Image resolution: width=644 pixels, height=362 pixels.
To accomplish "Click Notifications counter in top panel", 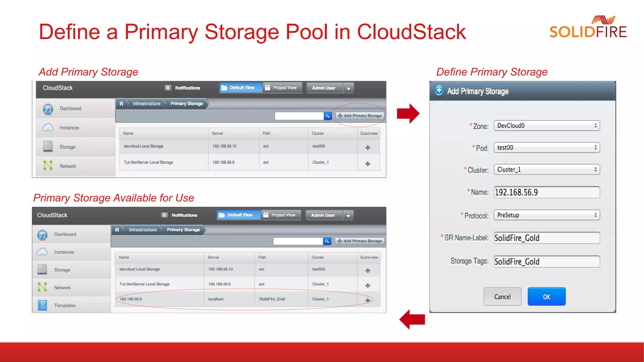I will [x=168, y=88].
